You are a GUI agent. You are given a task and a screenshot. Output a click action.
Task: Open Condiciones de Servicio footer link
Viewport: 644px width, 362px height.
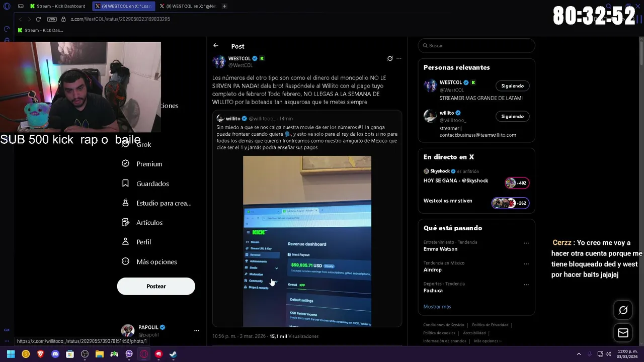point(444,325)
